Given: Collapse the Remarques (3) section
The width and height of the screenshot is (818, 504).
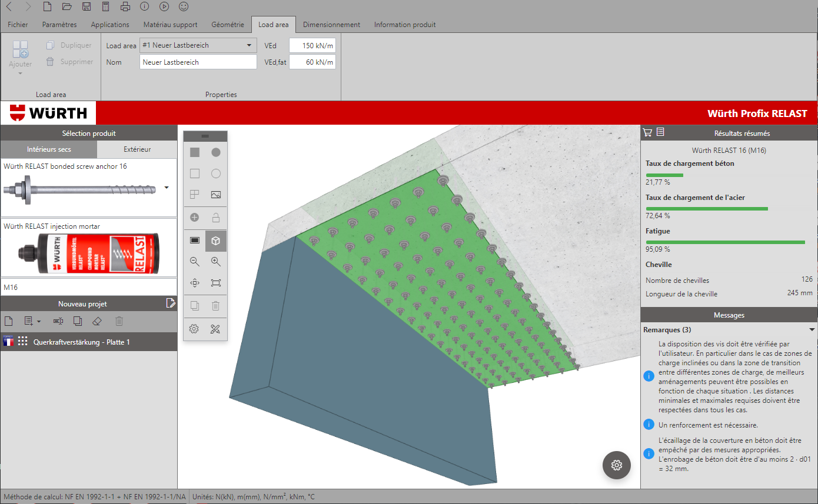Looking at the screenshot, I should [x=812, y=330].
